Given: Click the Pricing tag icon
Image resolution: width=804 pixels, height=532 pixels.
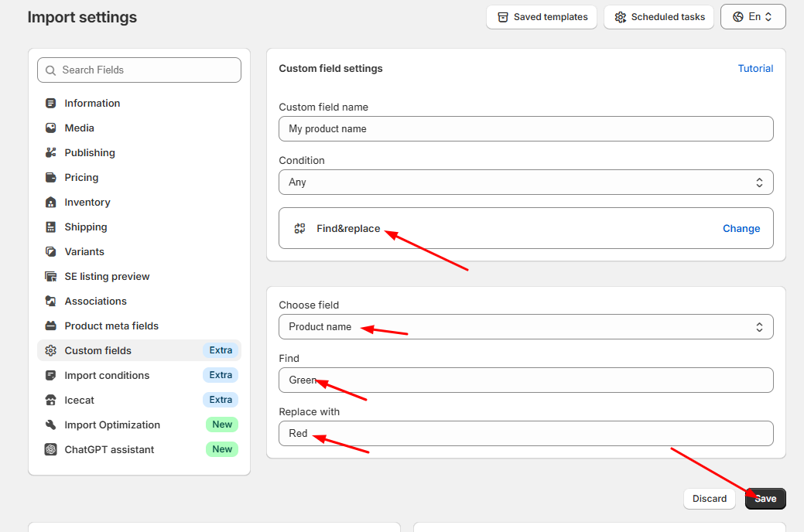Looking at the screenshot, I should tap(51, 177).
